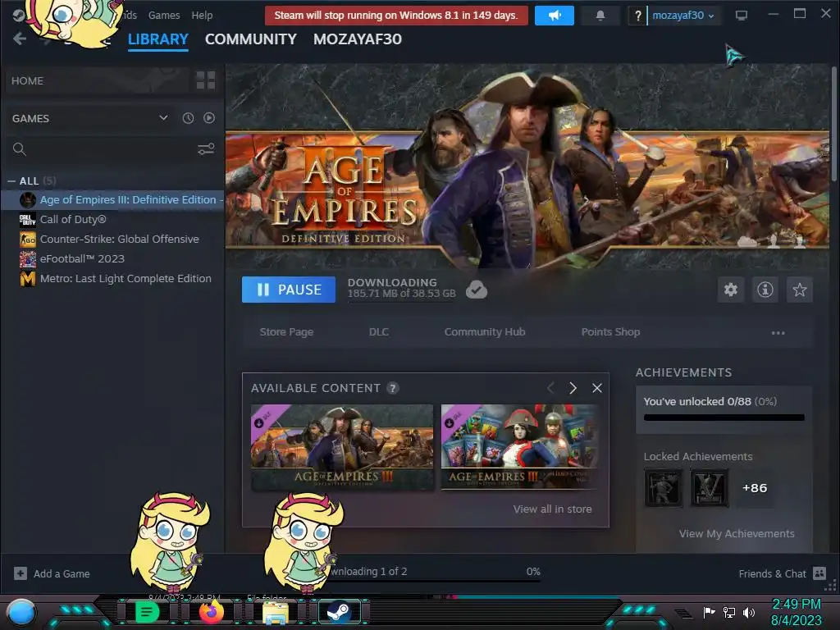840x630 pixels.
Task: Click the question mark help icon
Action: tap(637, 16)
